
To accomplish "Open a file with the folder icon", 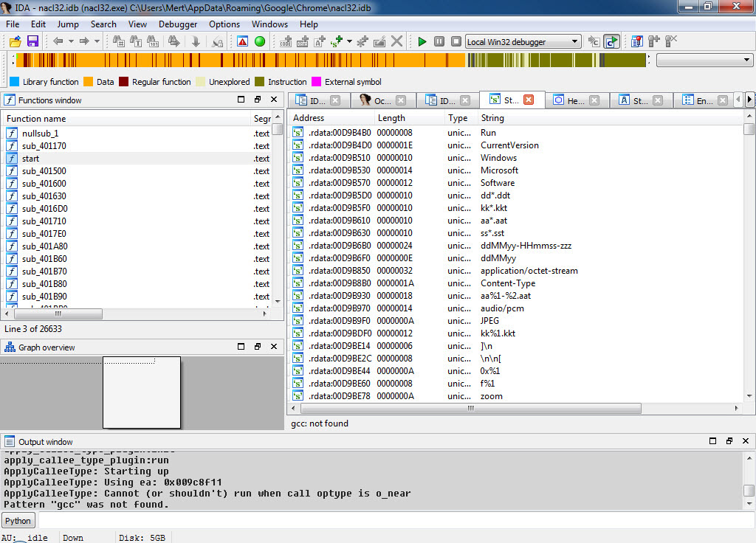I will point(15,41).
